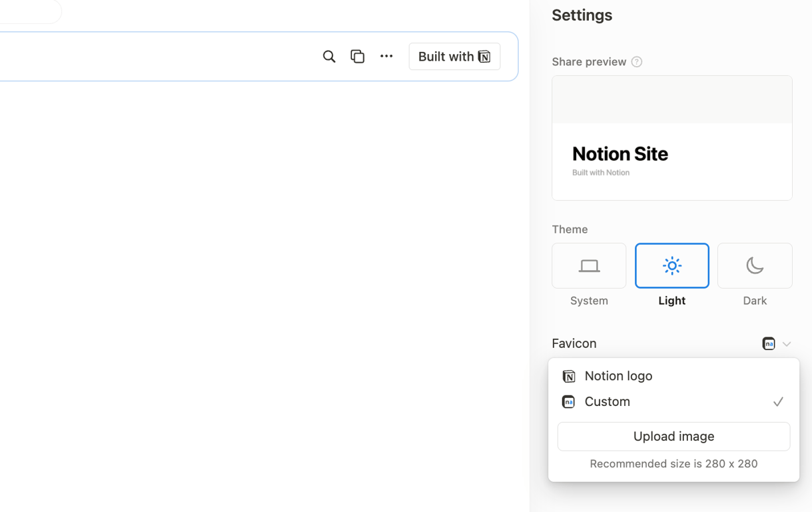
Task: Collapse the Favicon dropdown chevron
Action: (x=787, y=344)
